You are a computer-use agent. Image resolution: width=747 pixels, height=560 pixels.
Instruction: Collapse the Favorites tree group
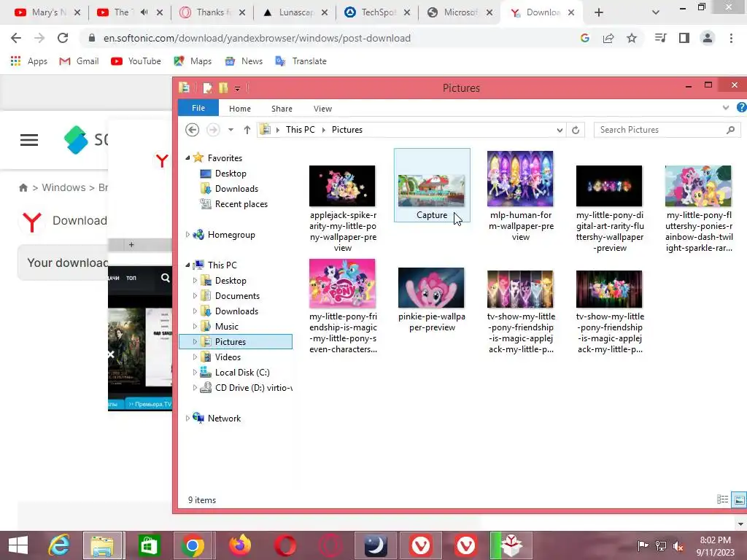point(187,157)
